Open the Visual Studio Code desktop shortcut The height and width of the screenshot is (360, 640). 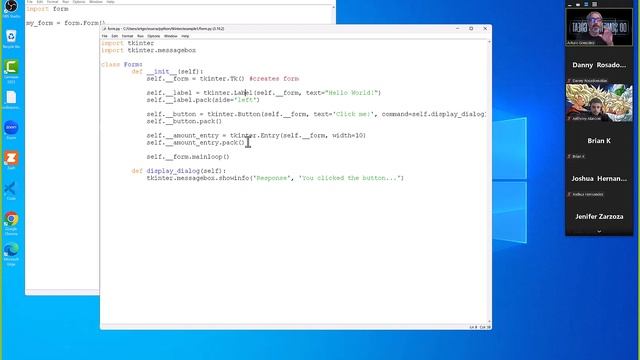[11, 191]
